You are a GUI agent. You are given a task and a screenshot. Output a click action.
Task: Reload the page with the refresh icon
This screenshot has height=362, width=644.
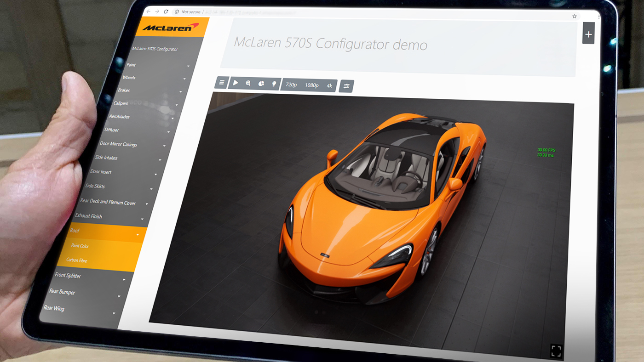click(166, 11)
